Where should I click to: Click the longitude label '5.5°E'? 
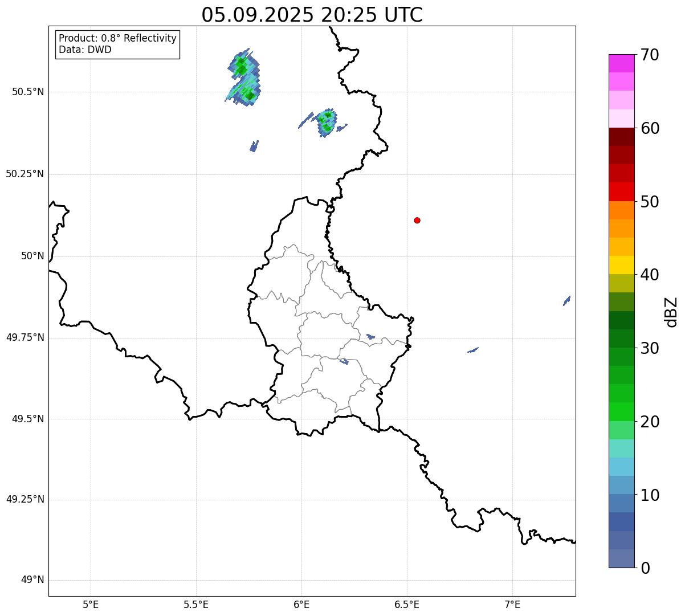point(196,605)
